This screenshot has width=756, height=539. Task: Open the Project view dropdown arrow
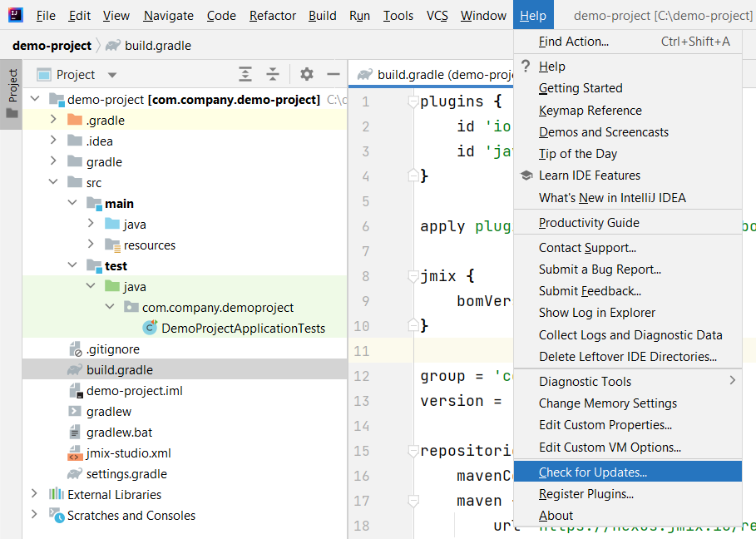112,75
